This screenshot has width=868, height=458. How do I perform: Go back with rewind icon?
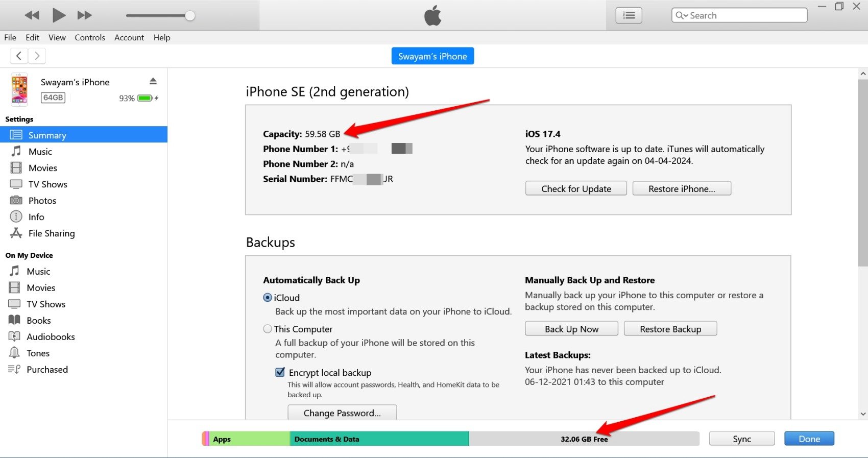coord(32,15)
